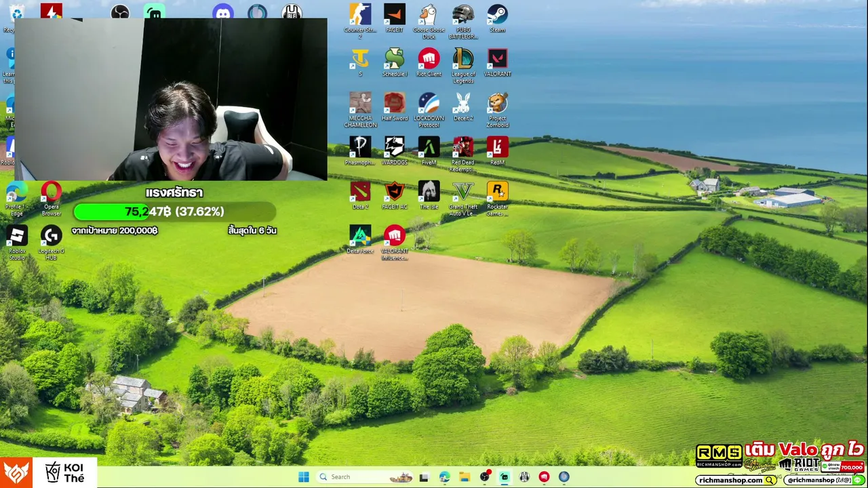Viewport: 868px width, 488px height.
Task: Open the Opera Browser desktop shortcut
Action: [51, 199]
